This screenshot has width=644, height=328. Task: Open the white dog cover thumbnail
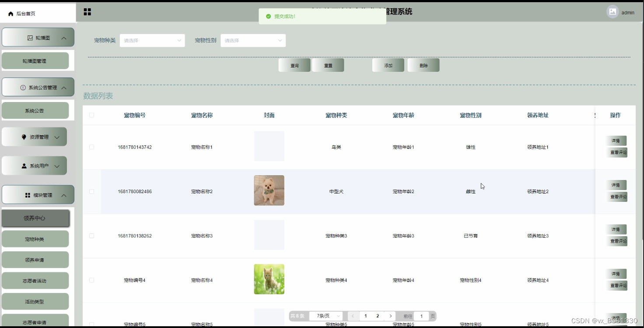tap(269, 190)
